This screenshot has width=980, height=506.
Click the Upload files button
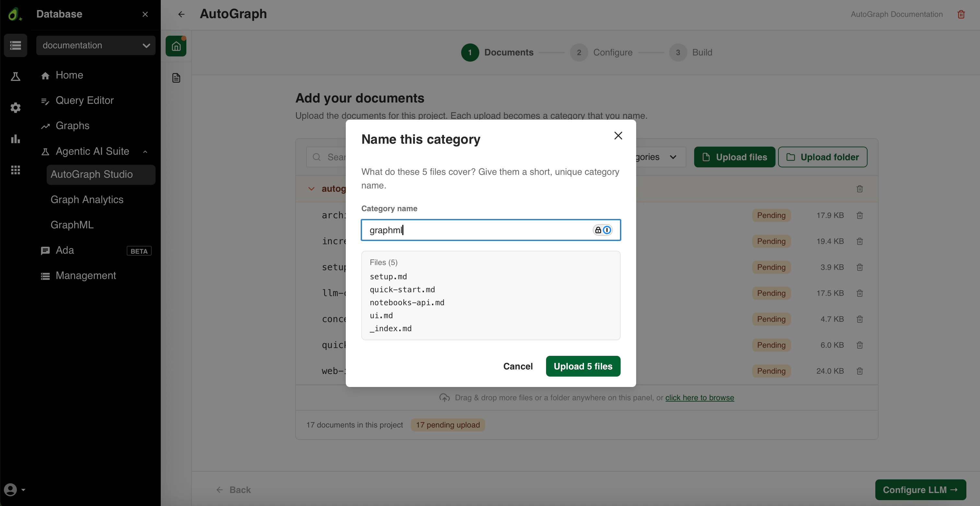(734, 157)
